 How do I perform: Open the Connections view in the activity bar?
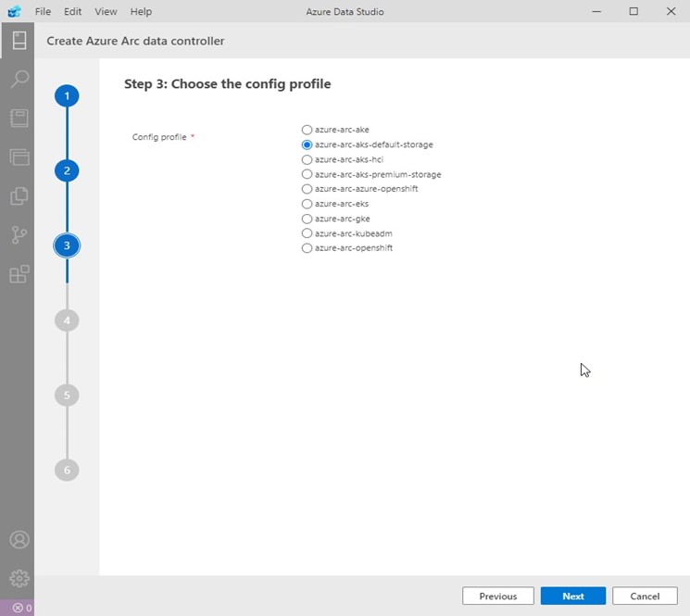(19, 41)
